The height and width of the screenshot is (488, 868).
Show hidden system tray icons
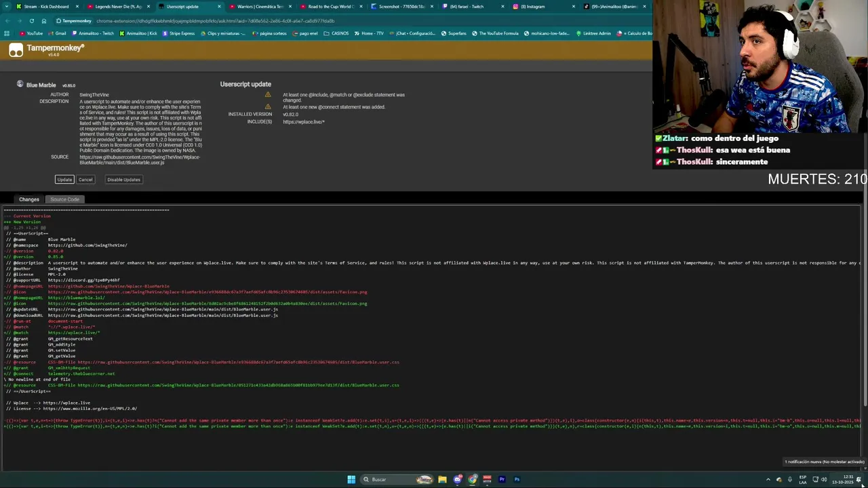coord(768,479)
